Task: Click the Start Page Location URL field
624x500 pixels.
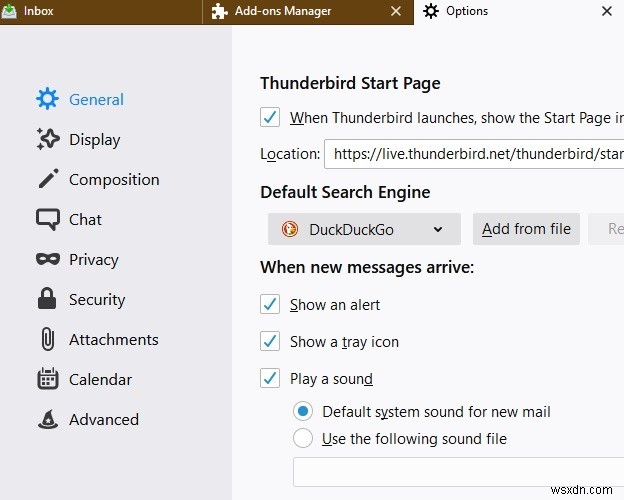Action: point(474,154)
